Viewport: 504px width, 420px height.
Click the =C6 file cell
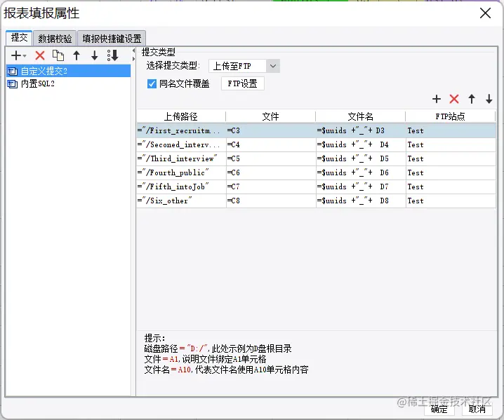[271, 172]
